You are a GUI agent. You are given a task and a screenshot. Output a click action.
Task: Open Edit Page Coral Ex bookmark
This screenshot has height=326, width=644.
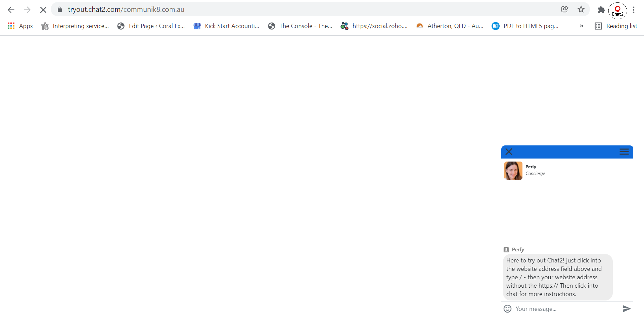pyautogui.click(x=151, y=26)
